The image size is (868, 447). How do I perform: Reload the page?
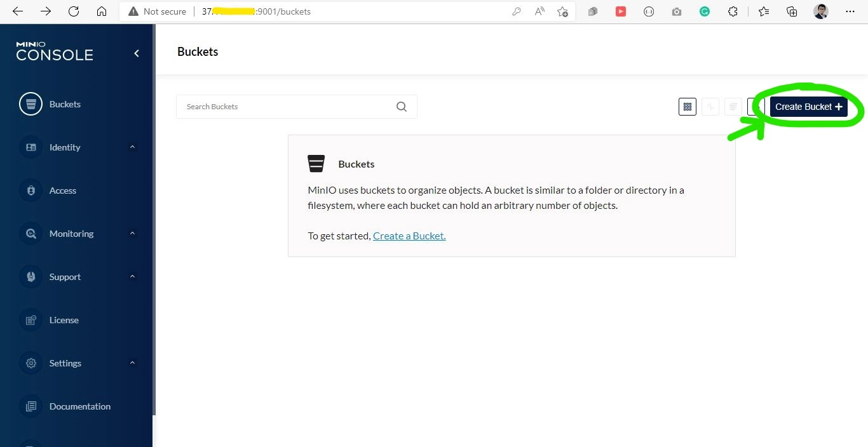click(74, 11)
